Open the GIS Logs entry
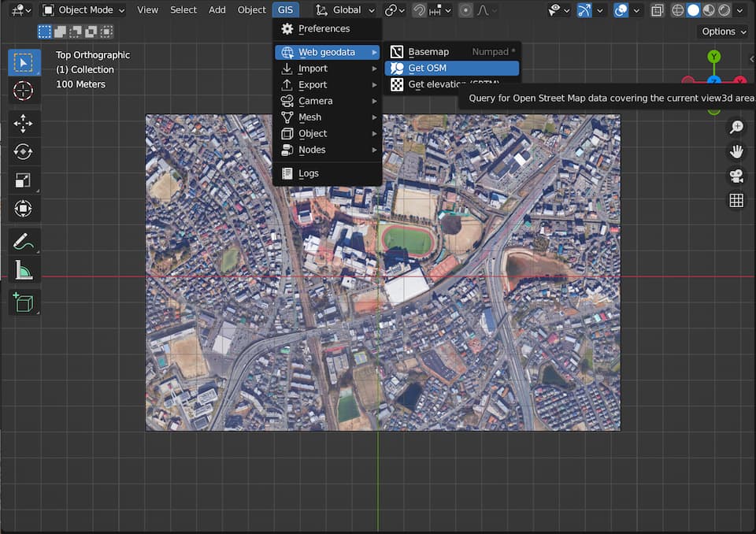The image size is (756, 534). pyautogui.click(x=308, y=173)
